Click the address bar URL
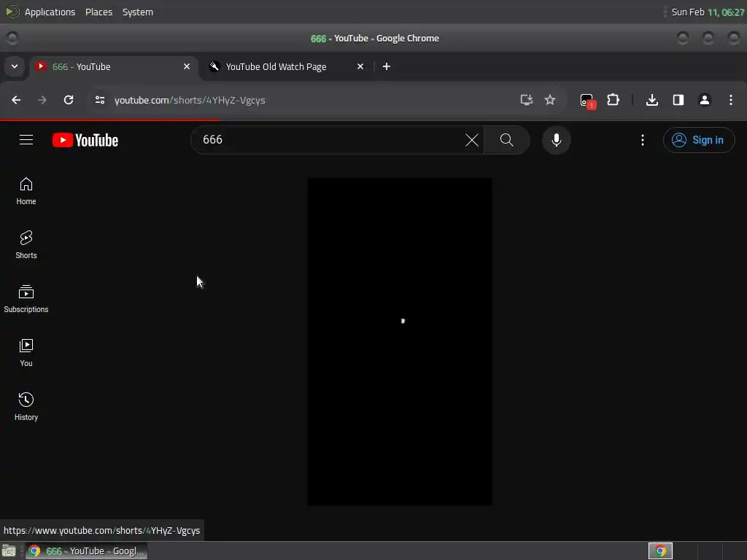Viewport: 747px width, 560px height. pos(190,100)
